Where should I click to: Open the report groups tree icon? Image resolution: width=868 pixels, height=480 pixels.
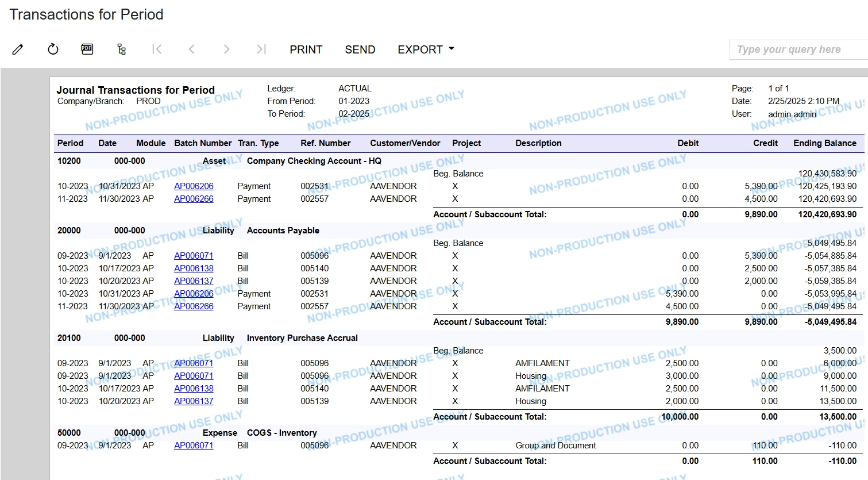pyautogui.click(x=121, y=49)
